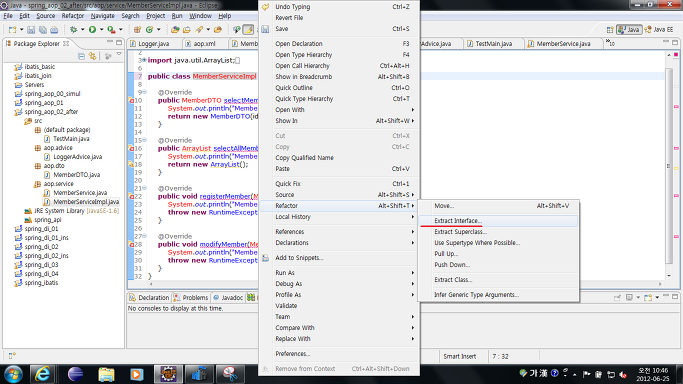Switch to the Java EE perspective
Screen dimensions: 683x384
coord(659,30)
